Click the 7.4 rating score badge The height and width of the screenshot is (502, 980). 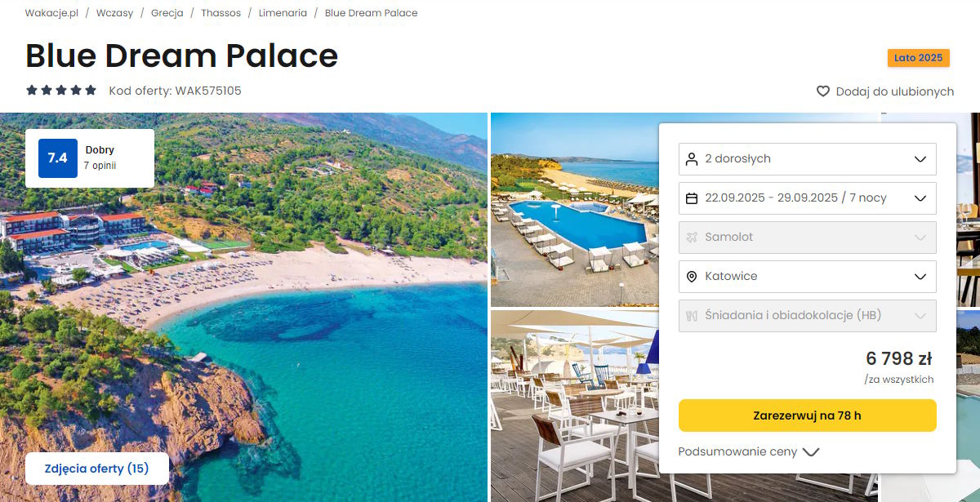[x=57, y=158]
